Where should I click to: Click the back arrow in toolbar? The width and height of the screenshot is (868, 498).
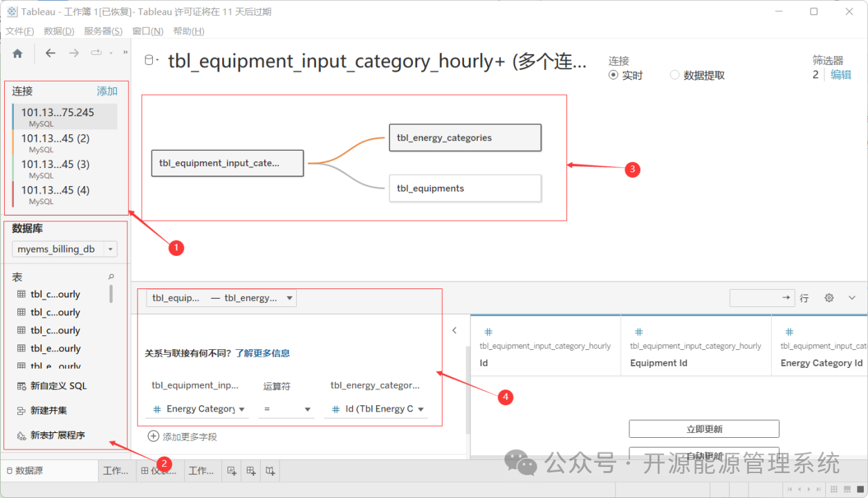[50, 53]
